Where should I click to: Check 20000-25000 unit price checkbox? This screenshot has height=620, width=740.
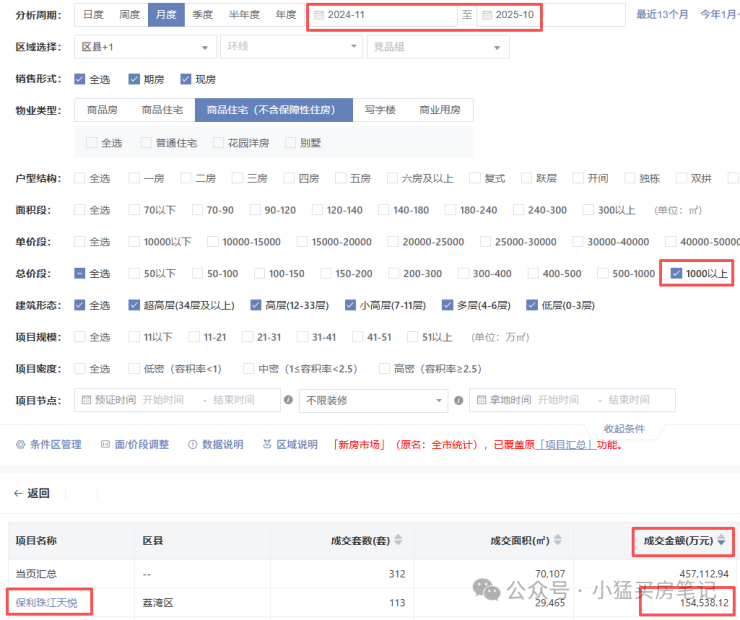point(393,242)
